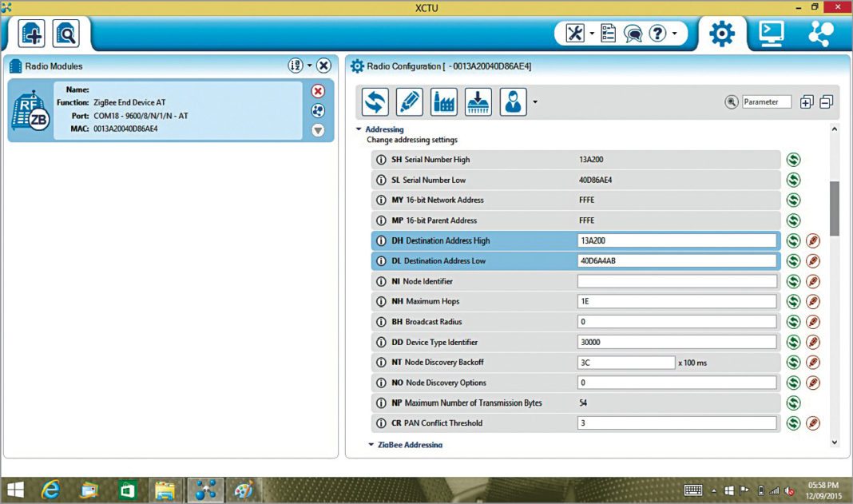853x504 pixels.
Task: Switch to Consoles working mode tab
Action: click(x=771, y=34)
